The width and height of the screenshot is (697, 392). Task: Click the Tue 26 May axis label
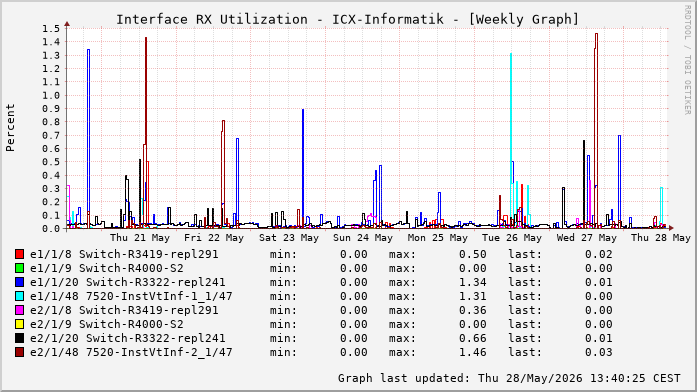coord(512,238)
